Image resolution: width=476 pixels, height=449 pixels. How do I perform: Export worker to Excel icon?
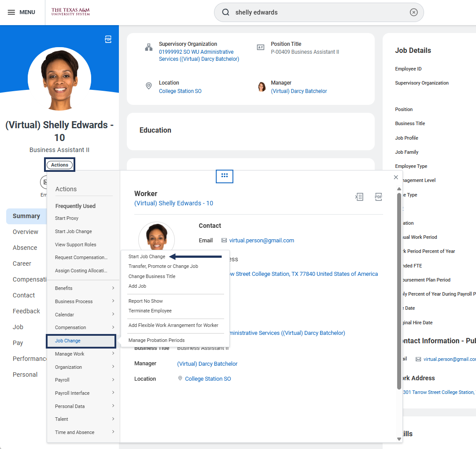pyautogui.click(x=359, y=197)
